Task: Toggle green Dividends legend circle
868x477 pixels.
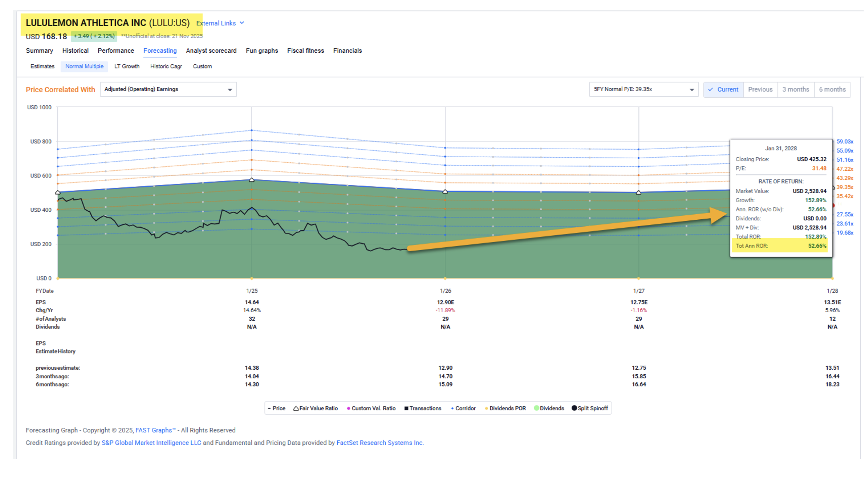Action: pyautogui.click(x=536, y=408)
